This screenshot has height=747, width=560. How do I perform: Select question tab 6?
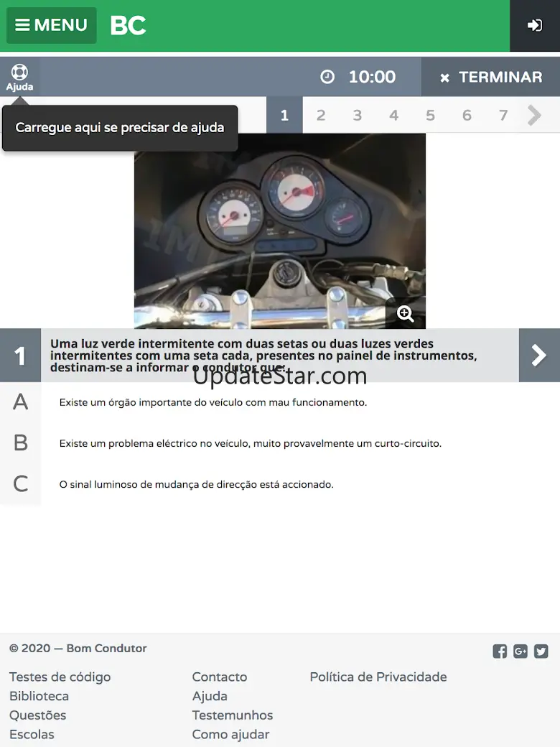coord(467,115)
